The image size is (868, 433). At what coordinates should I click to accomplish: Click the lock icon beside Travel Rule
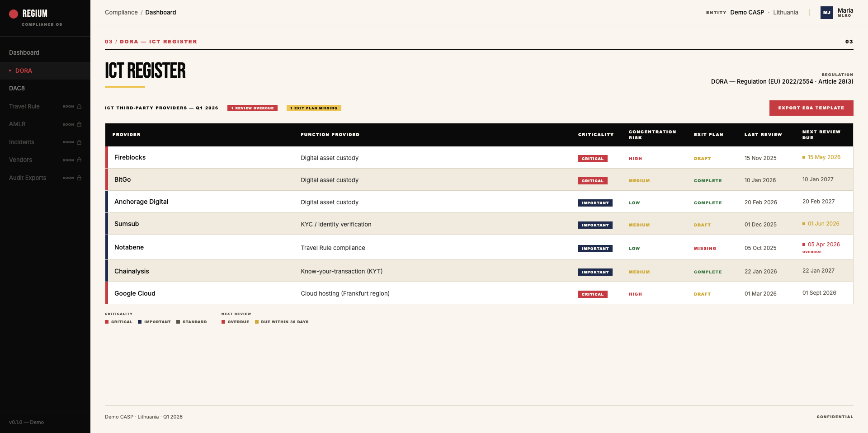(79, 107)
